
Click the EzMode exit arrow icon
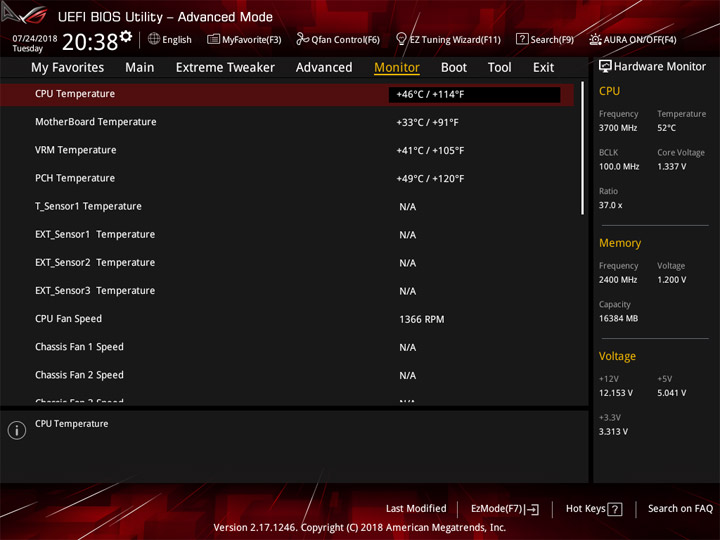(533, 509)
